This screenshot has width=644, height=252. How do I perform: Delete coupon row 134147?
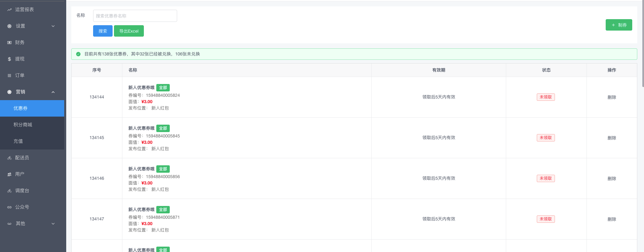click(x=612, y=219)
